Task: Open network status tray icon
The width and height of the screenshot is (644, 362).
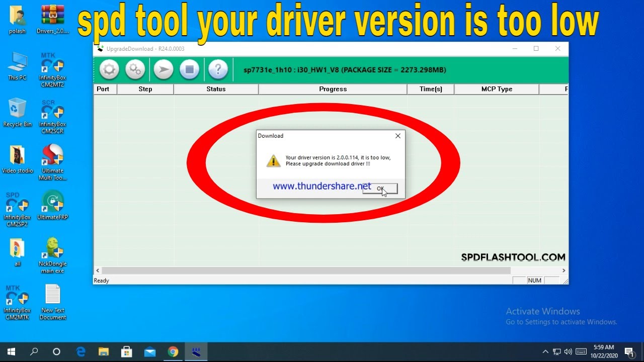Action: coord(557,352)
